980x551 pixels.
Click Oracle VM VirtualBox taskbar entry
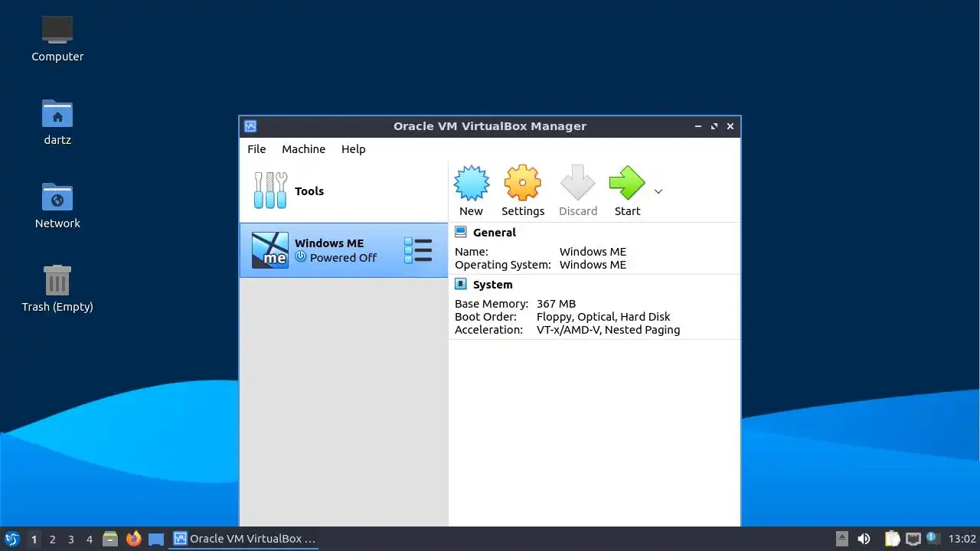[x=244, y=539]
